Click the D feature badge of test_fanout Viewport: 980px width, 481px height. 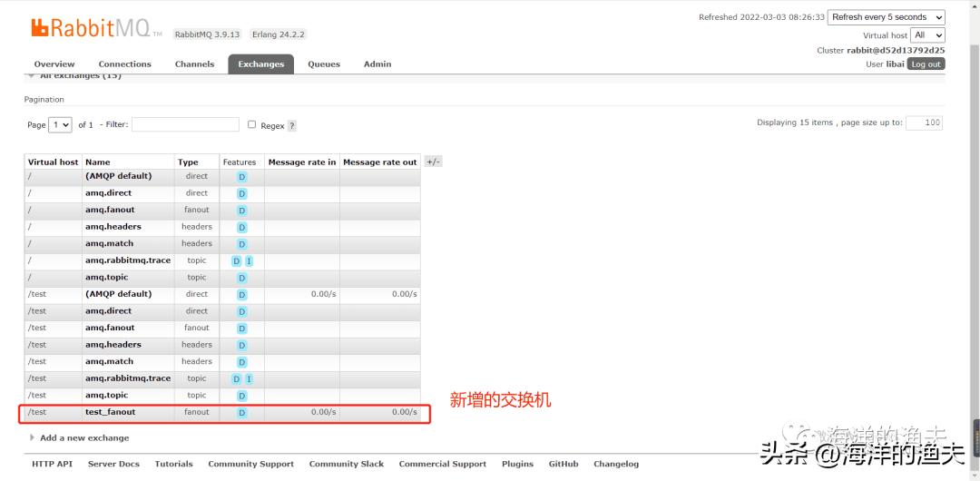pyautogui.click(x=242, y=413)
